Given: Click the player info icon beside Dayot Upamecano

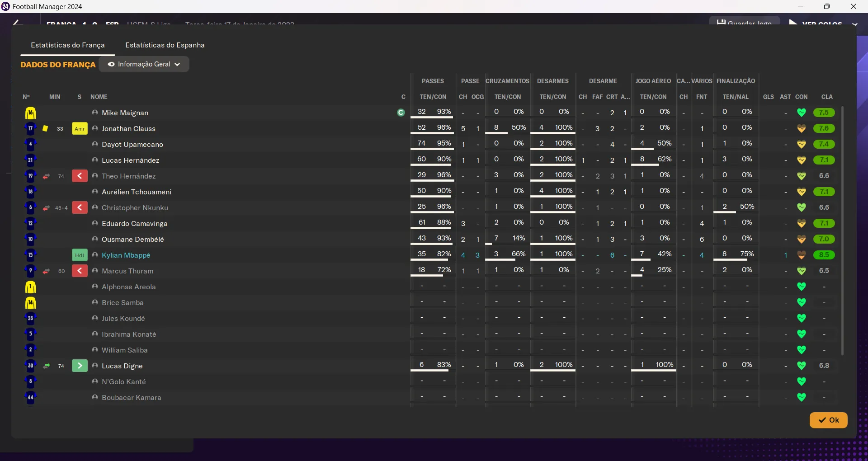Looking at the screenshot, I should 95,144.
